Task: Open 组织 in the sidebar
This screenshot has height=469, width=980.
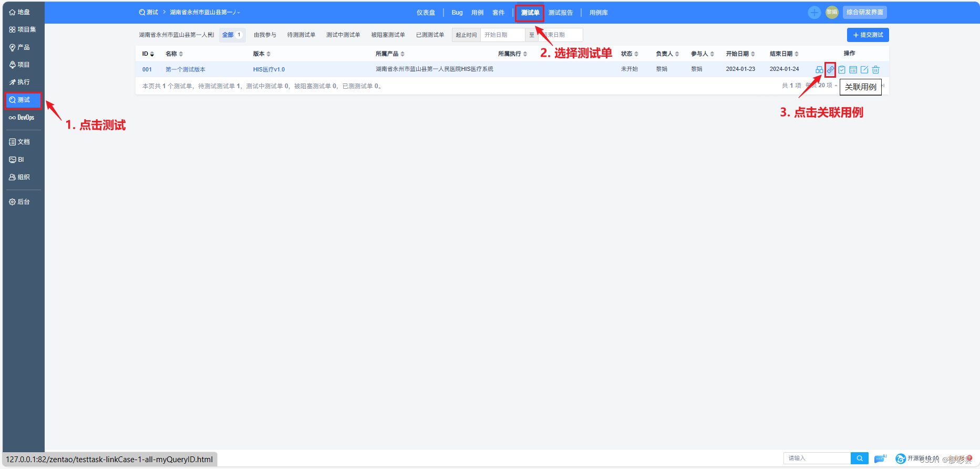Action: tap(19, 177)
